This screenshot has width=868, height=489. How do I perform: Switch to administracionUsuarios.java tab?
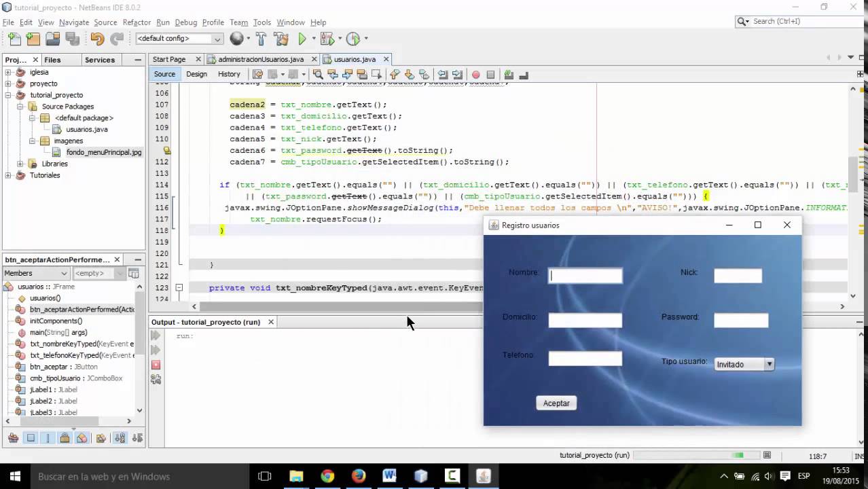[260, 59]
